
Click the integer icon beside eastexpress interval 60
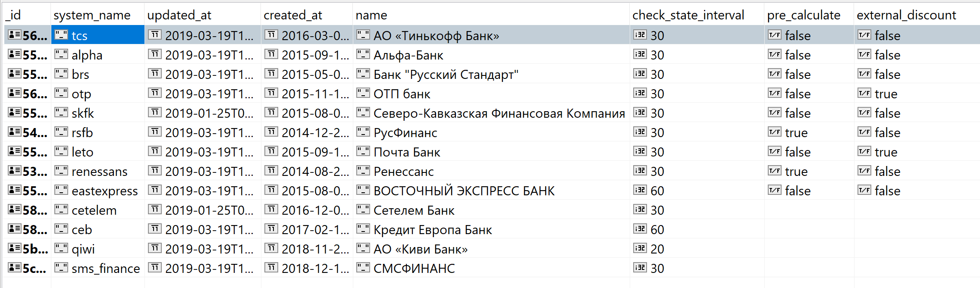click(640, 190)
